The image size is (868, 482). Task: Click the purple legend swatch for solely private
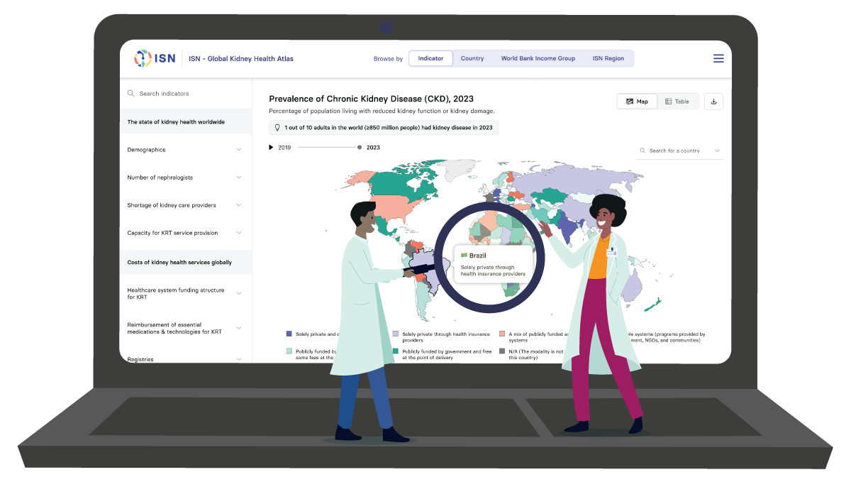[x=289, y=334]
